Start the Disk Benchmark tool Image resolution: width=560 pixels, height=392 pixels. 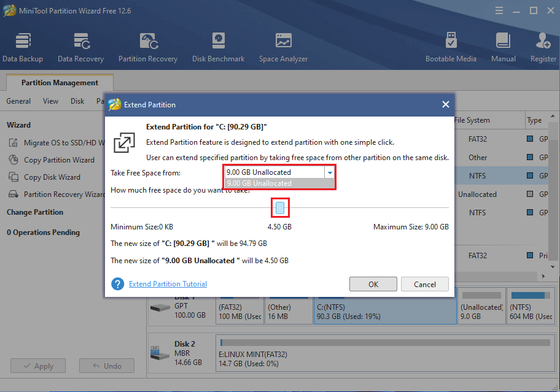218,48
